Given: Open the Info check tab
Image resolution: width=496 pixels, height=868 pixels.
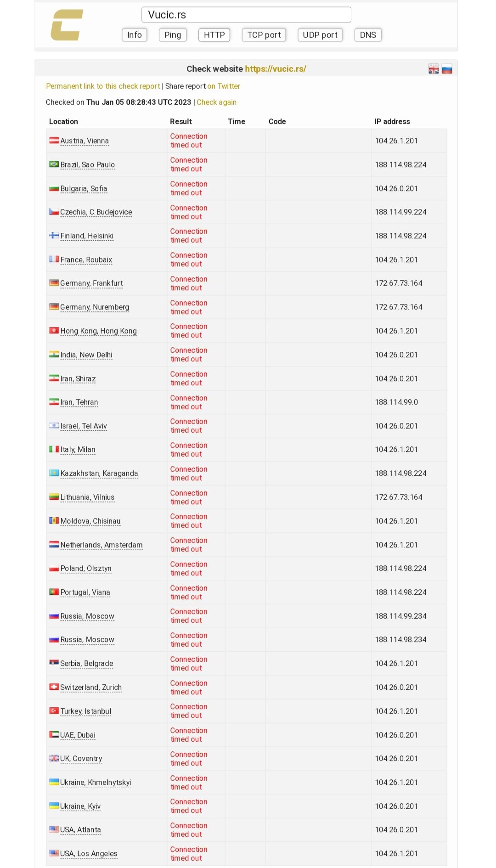Looking at the screenshot, I should click(x=135, y=35).
